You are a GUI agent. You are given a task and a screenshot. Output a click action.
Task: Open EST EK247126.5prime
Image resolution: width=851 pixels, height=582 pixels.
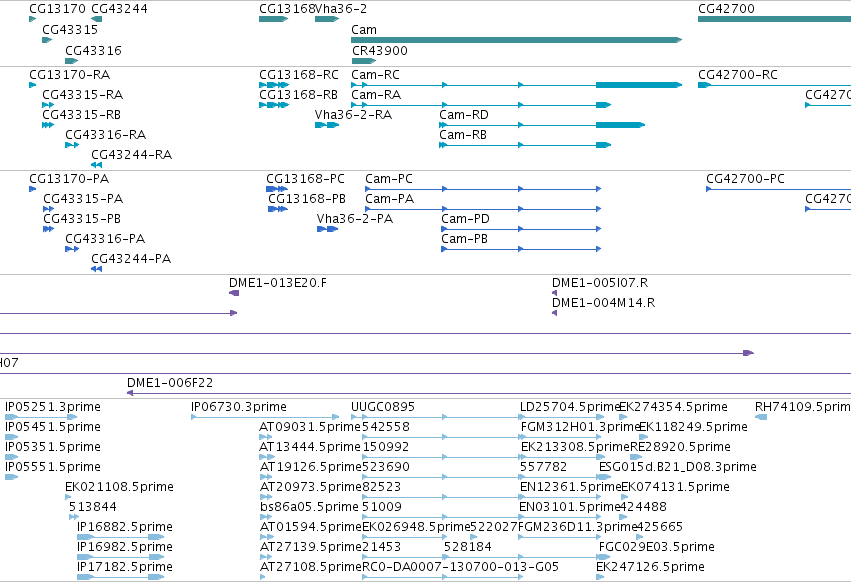point(650,567)
